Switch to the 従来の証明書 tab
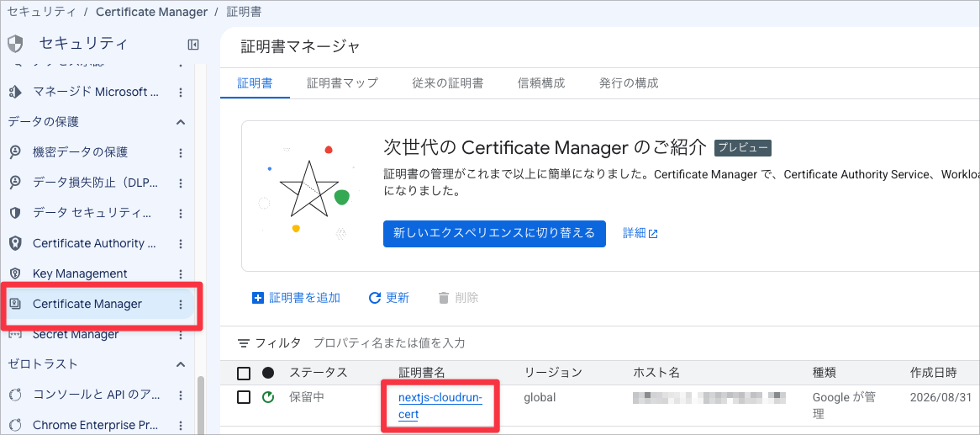Viewport: 980px width, 435px height. (x=447, y=82)
